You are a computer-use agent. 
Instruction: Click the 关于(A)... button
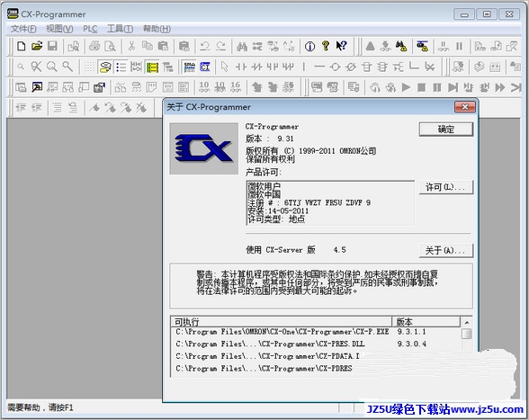coord(445,251)
